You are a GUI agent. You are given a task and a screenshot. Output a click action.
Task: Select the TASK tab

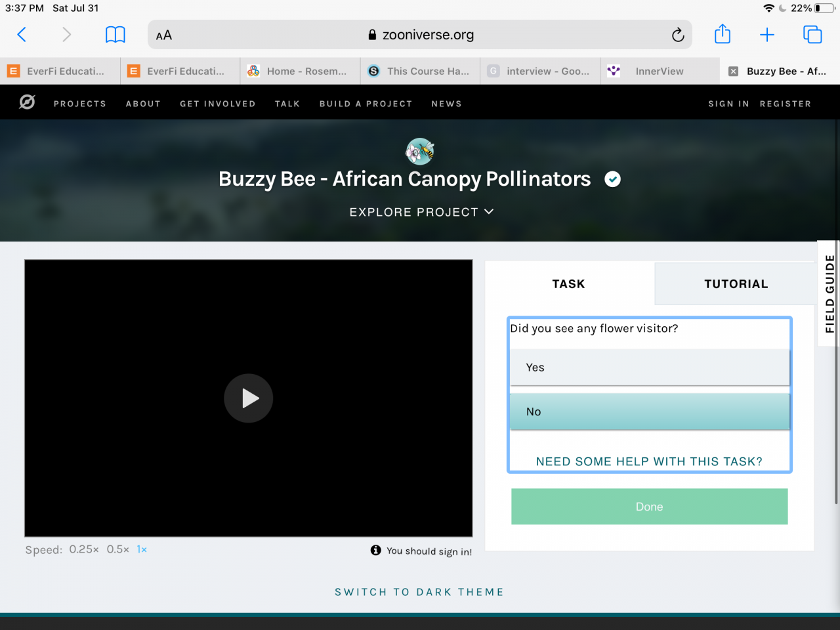pos(569,283)
